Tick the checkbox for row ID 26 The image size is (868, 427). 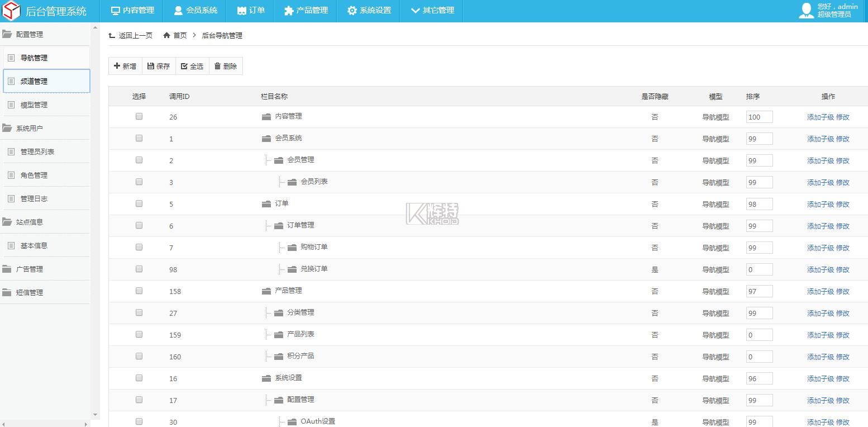coord(139,116)
